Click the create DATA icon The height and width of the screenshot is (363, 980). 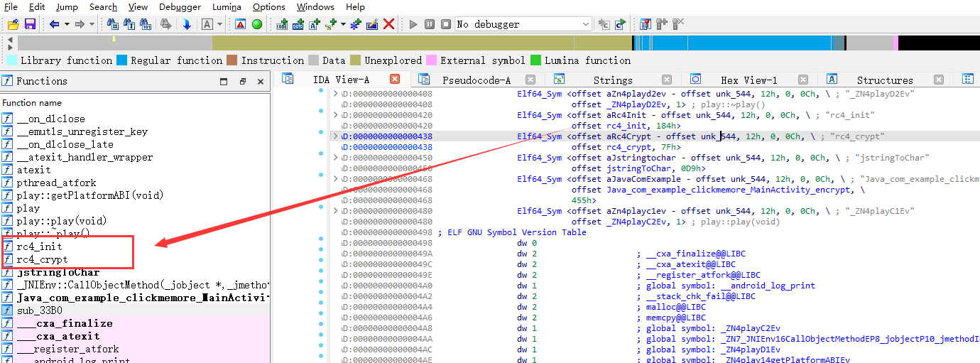coord(298,24)
